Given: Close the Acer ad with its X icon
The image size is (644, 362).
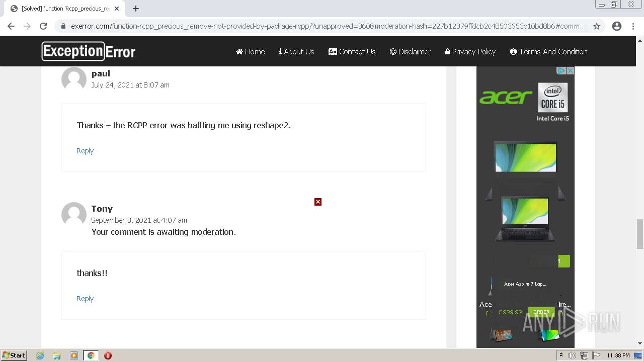Looking at the screenshot, I should click(x=570, y=71).
